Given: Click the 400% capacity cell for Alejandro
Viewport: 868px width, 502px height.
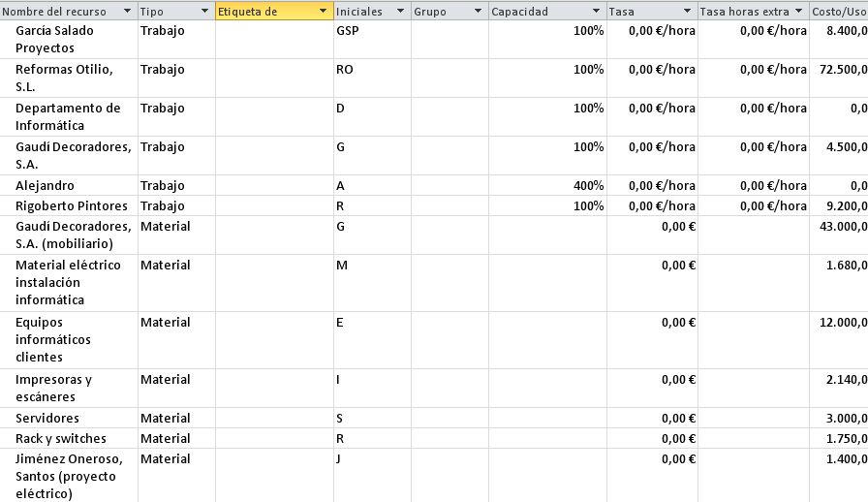Looking at the screenshot, I should tap(547, 185).
